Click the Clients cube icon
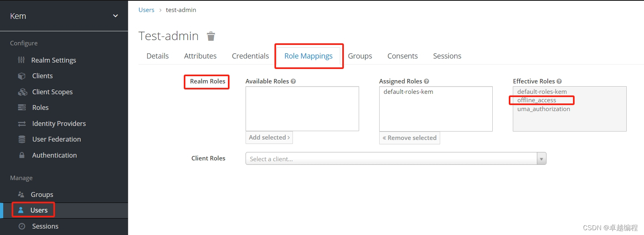The image size is (644, 235). coord(22,76)
